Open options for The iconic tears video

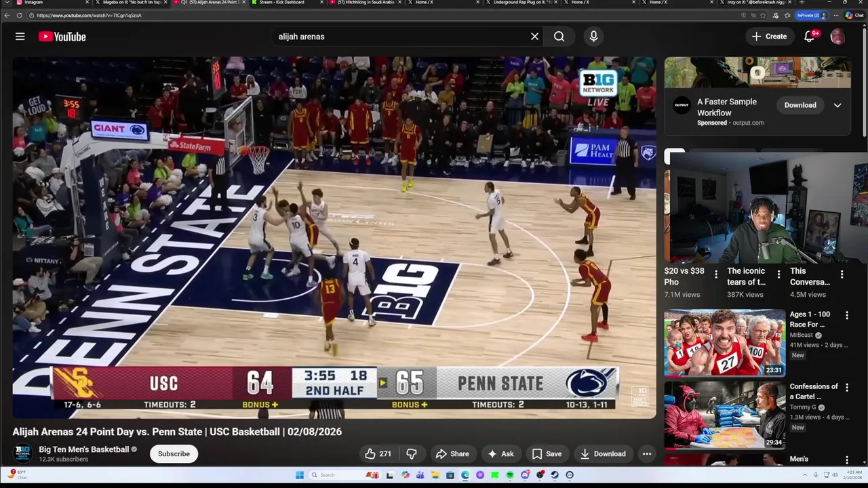click(x=778, y=274)
